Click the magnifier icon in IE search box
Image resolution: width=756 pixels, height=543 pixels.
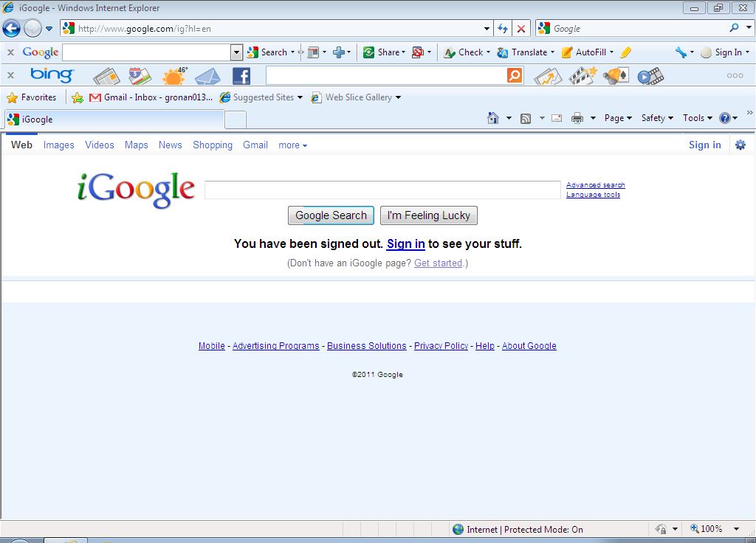click(734, 28)
